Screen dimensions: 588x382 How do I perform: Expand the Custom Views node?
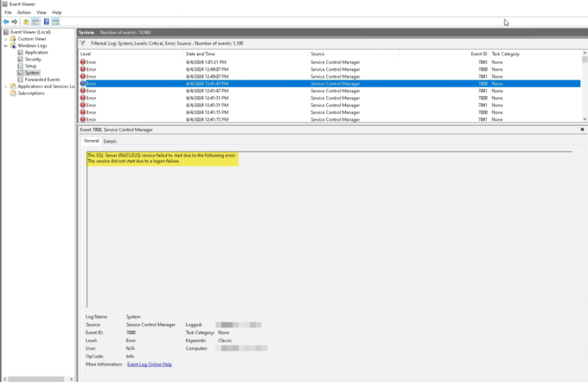(6, 39)
